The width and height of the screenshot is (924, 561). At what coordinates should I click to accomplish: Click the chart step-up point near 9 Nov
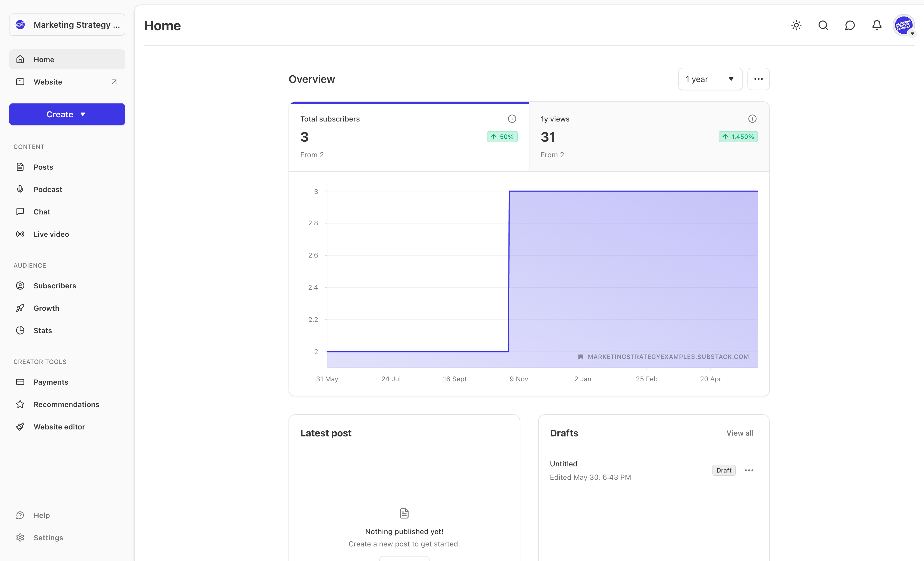(x=509, y=191)
